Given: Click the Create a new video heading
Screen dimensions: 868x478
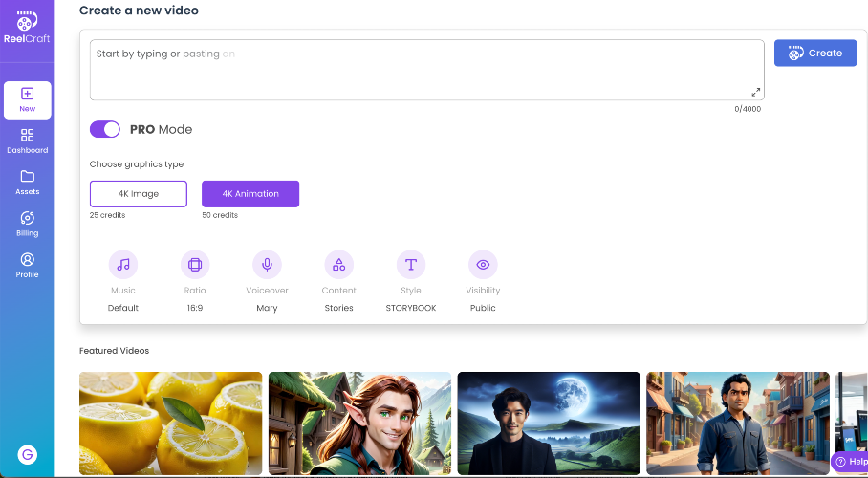Looking at the screenshot, I should (x=139, y=11).
